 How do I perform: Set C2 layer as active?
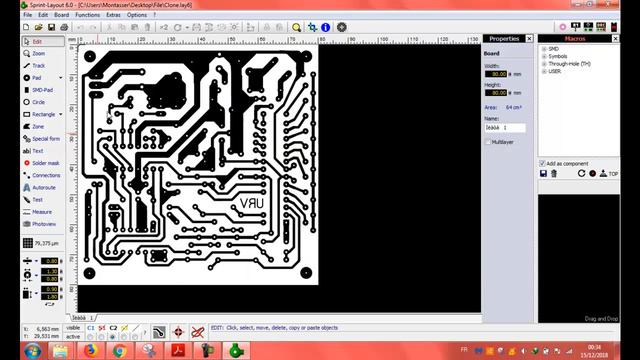pyautogui.click(x=113, y=337)
